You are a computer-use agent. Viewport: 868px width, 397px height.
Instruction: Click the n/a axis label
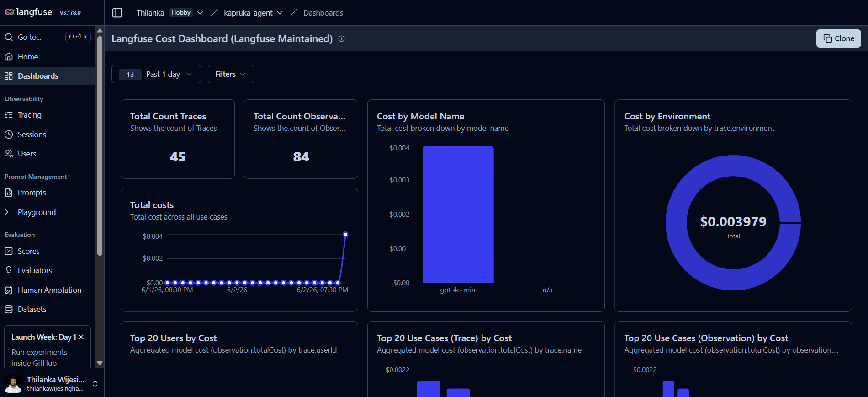coord(547,290)
